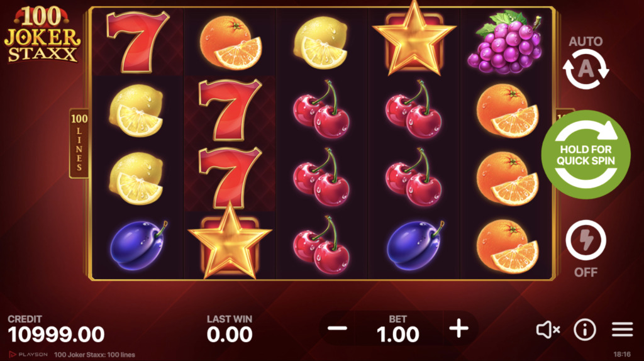Click the 1.00 bet value
Screen dimensions: 644x361
[397, 335]
